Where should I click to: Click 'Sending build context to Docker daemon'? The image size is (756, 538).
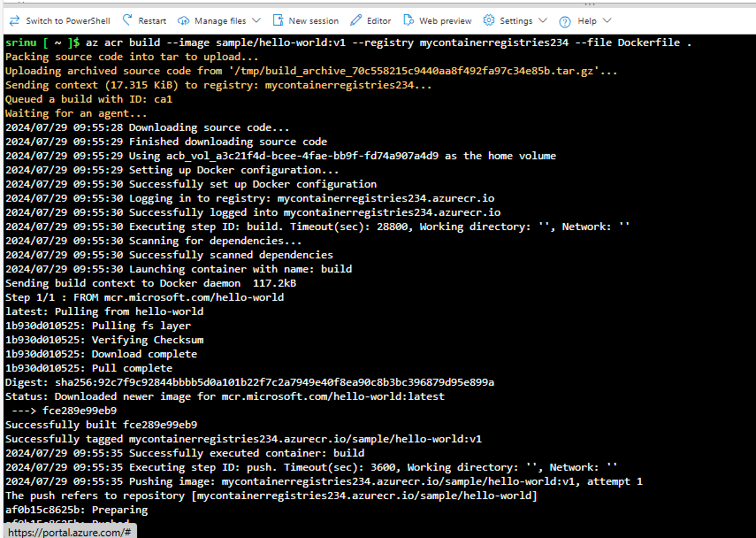(x=150, y=283)
